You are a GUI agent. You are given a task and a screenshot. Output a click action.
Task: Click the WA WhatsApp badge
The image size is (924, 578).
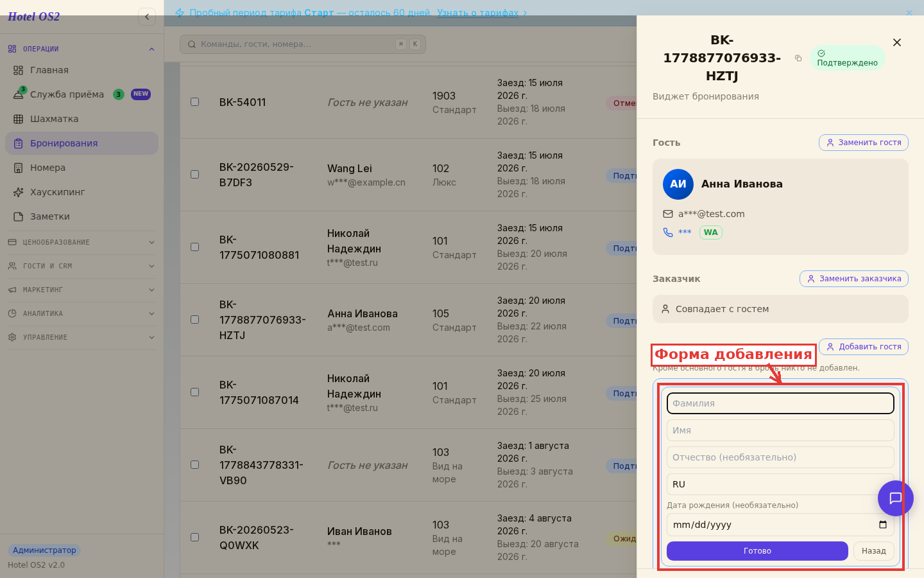pos(710,232)
